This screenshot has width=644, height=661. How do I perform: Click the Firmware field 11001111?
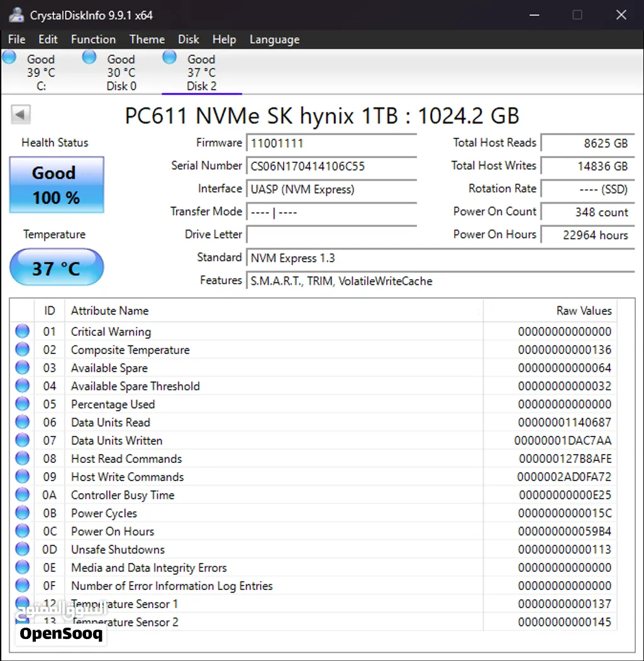click(x=331, y=143)
